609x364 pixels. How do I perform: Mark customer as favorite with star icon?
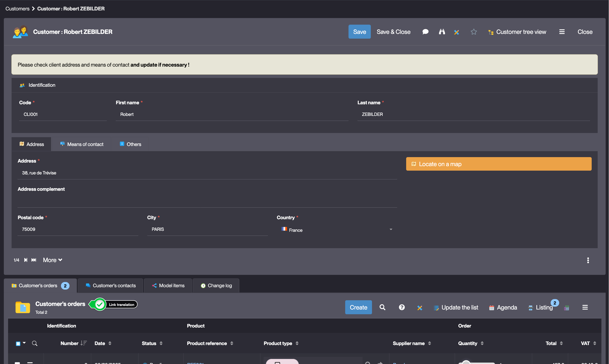(474, 32)
